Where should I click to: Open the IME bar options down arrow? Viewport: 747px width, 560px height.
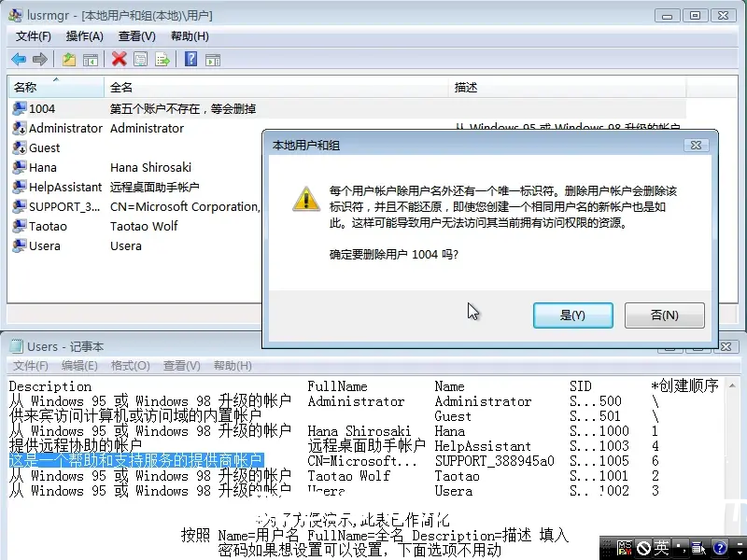click(x=740, y=553)
